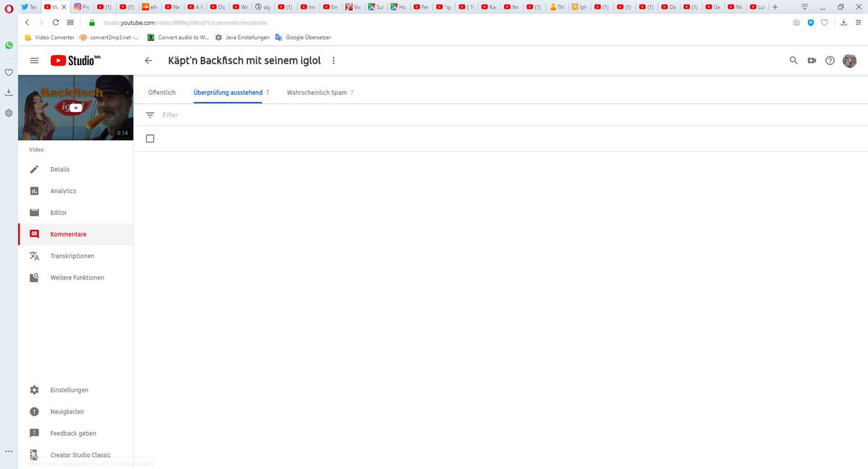Click the ad blocker shield icon

coord(811,22)
